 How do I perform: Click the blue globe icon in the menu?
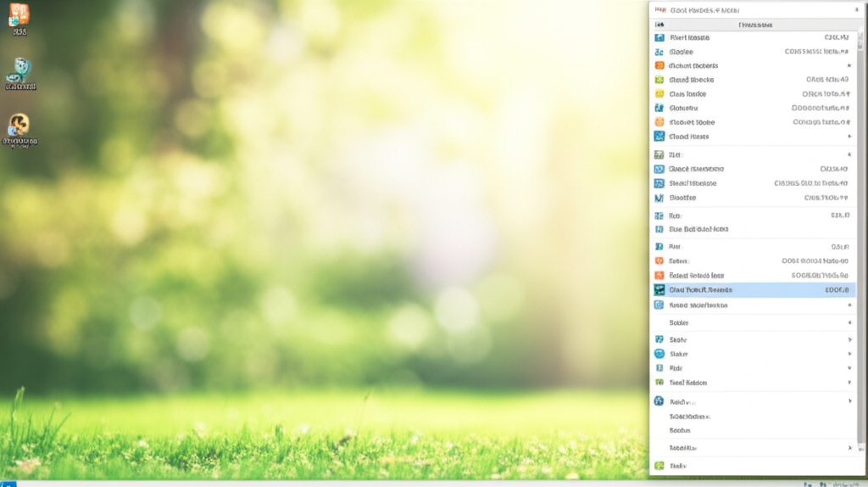pos(659,401)
